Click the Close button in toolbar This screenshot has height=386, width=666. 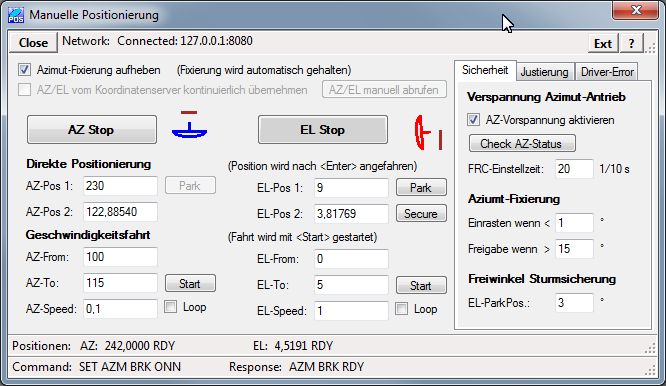coord(33,43)
